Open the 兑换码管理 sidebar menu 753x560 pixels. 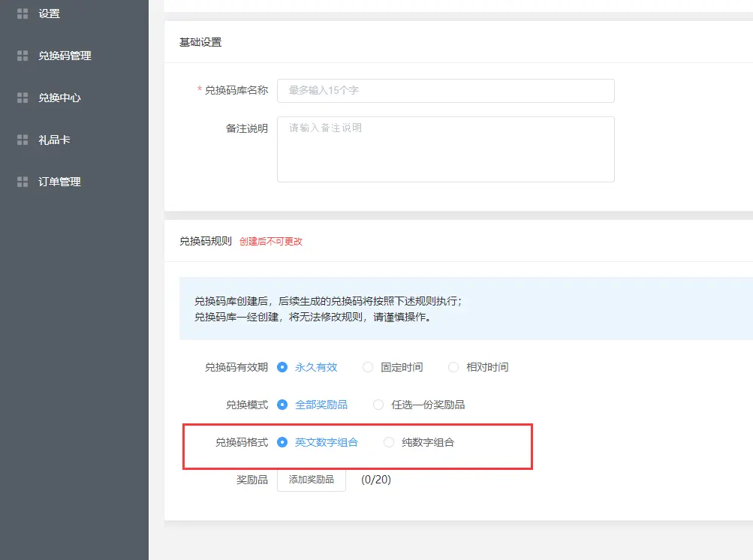pyautogui.click(x=65, y=56)
